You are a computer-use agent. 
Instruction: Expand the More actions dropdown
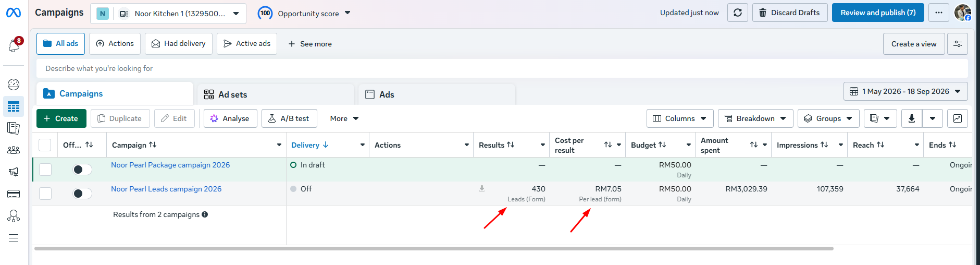click(344, 118)
